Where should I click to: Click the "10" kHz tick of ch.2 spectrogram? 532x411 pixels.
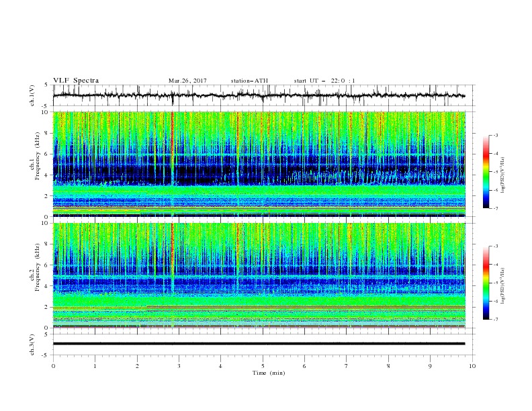pyautogui.click(x=45, y=223)
